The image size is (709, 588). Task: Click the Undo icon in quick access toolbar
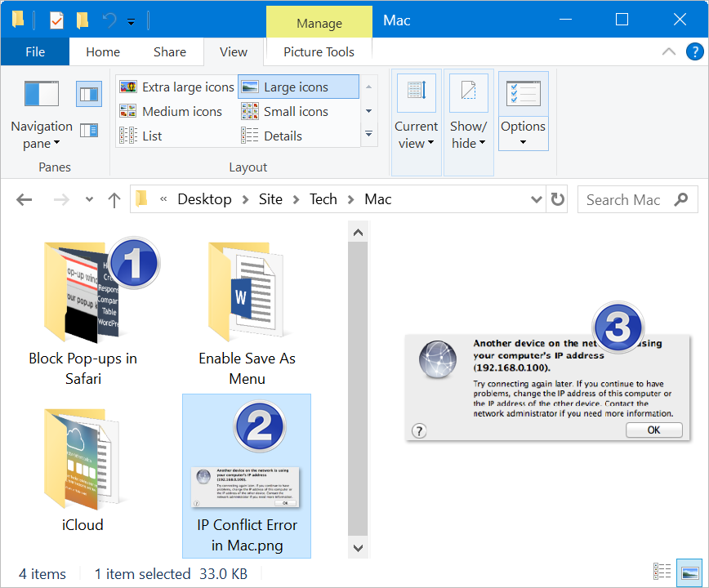pos(109,20)
